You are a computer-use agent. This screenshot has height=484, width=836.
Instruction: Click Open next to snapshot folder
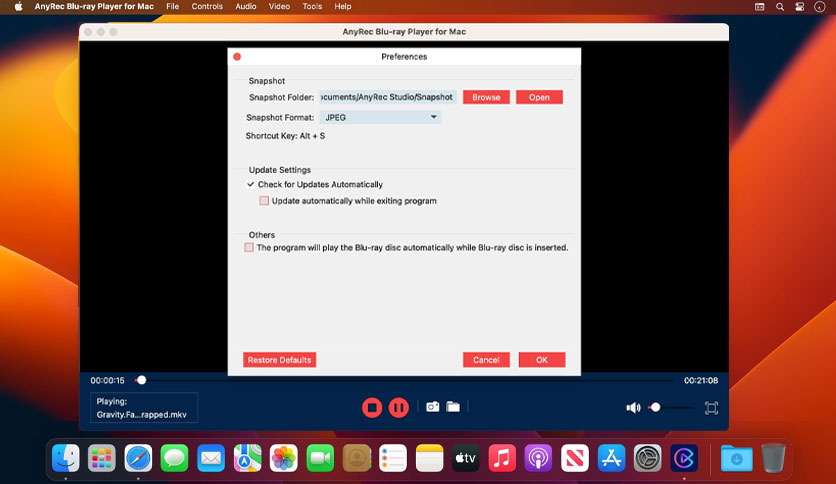click(x=539, y=97)
